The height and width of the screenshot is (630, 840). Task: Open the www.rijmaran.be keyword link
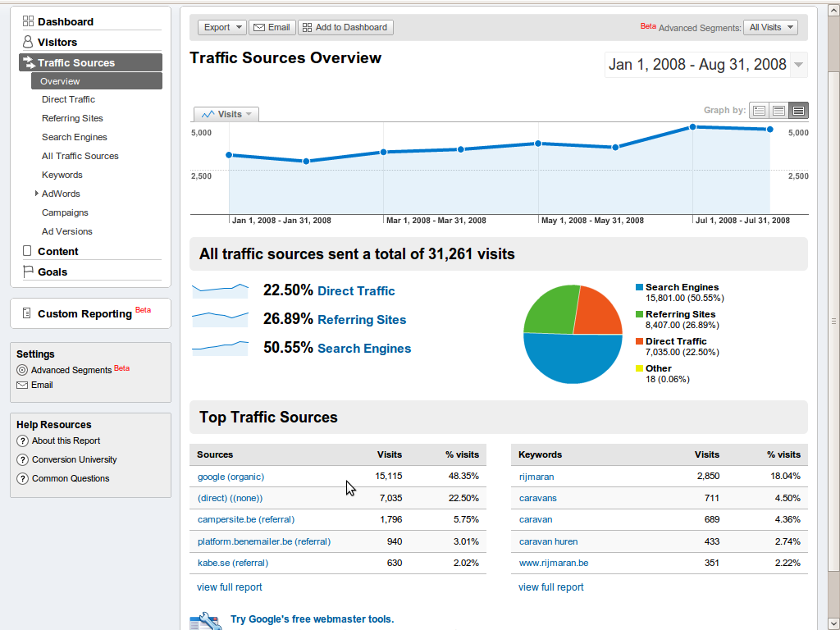click(x=554, y=563)
